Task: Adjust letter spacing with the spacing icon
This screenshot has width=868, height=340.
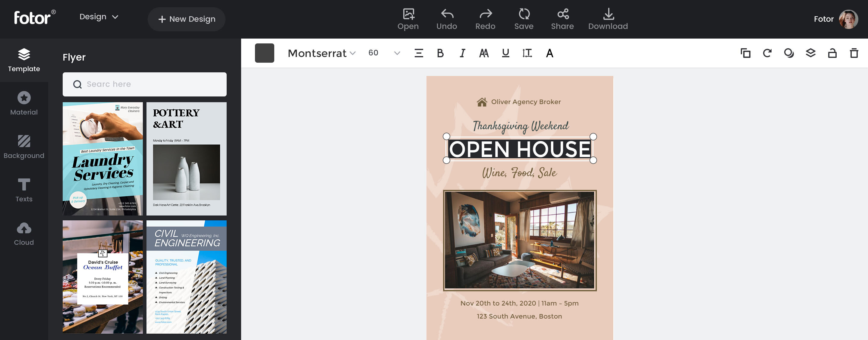Action: pos(527,53)
